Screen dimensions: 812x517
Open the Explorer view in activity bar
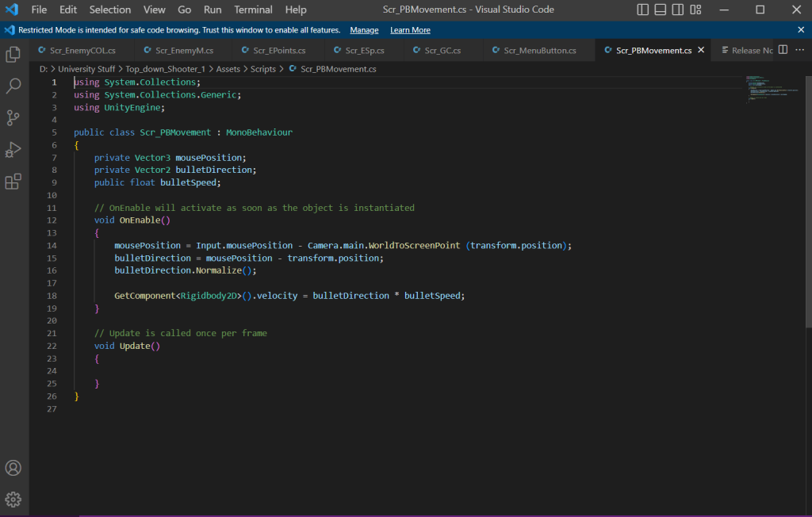click(x=13, y=55)
